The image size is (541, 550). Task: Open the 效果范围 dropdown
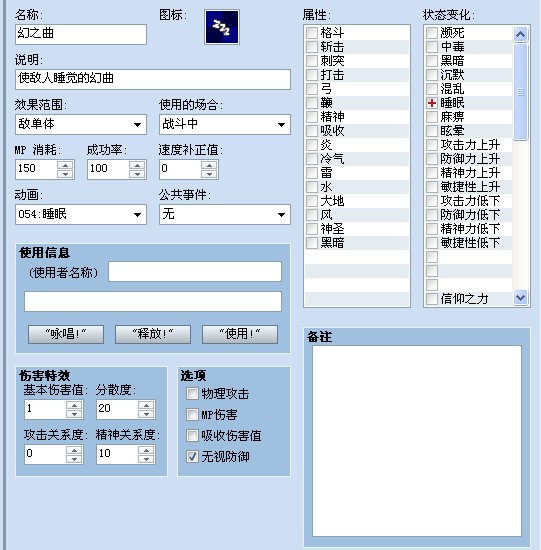coord(81,124)
